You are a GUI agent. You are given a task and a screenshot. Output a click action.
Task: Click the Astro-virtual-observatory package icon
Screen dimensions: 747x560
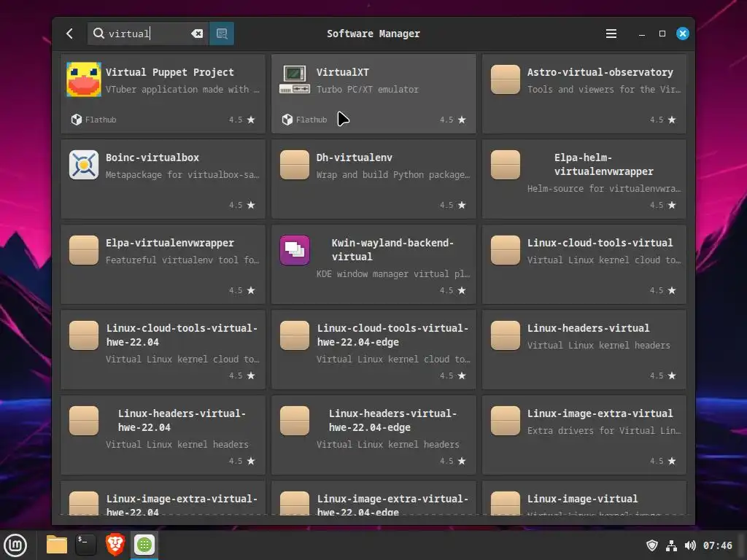pos(505,79)
